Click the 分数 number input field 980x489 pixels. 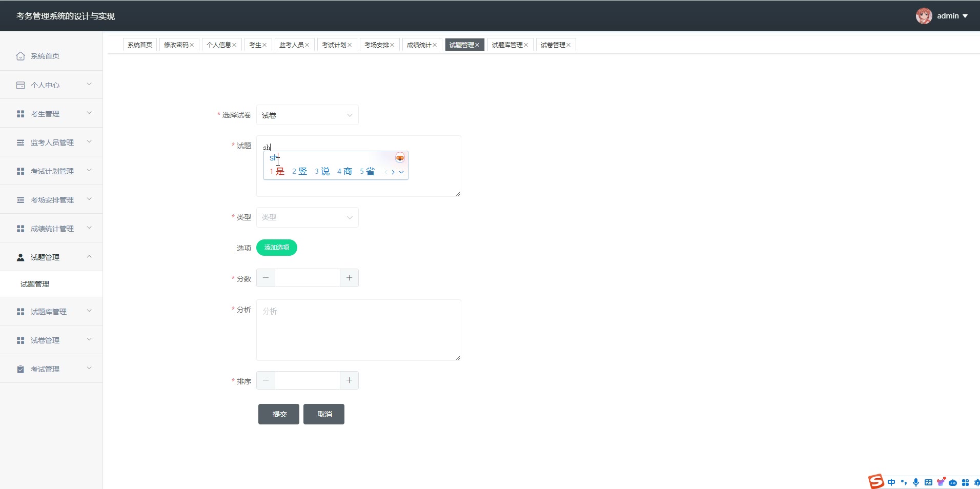pos(308,278)
